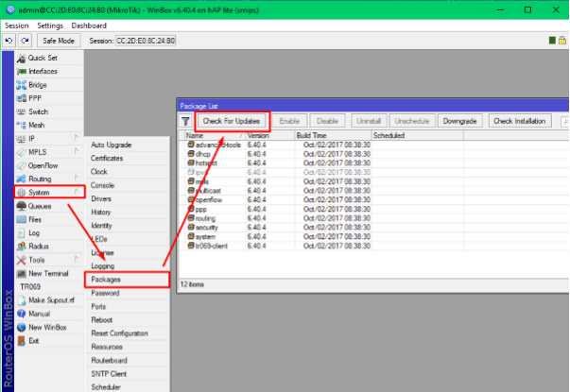Select Certificates in System submenu

128,158
